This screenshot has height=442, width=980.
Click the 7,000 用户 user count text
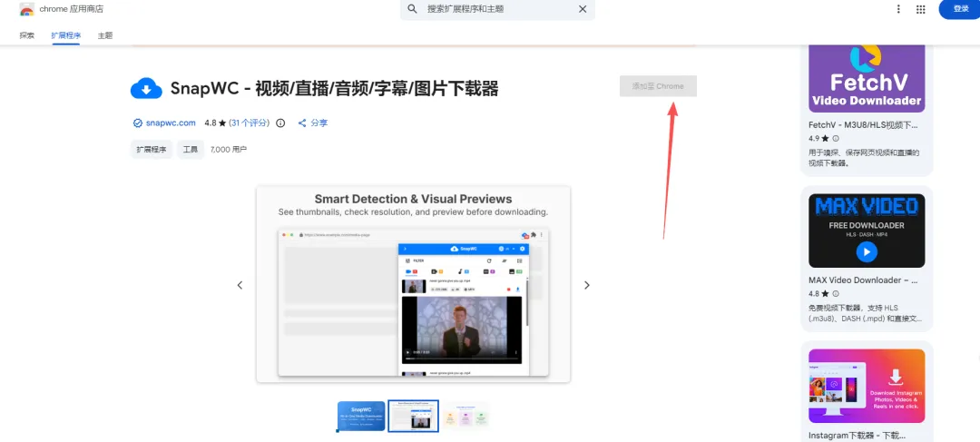tap(229, 150)
